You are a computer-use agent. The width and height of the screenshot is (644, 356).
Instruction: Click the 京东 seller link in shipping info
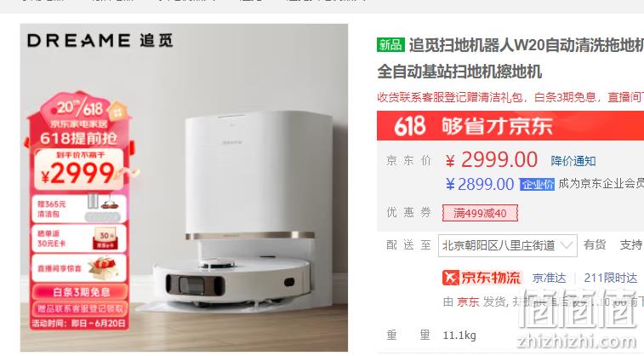pos(468,302)
